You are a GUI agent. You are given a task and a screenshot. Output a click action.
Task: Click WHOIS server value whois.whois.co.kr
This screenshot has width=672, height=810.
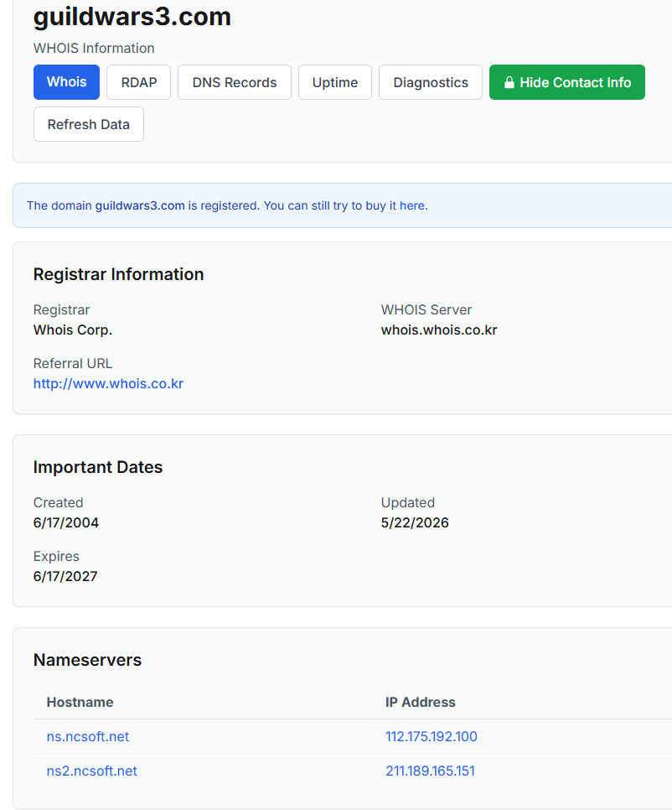click(439, 330)
